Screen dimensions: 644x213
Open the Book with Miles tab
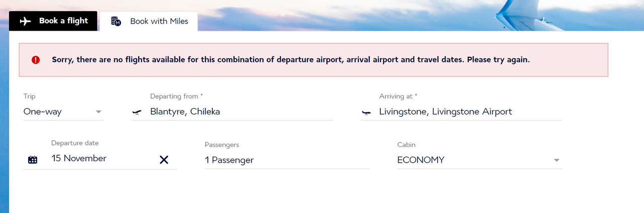coord(149,21)
